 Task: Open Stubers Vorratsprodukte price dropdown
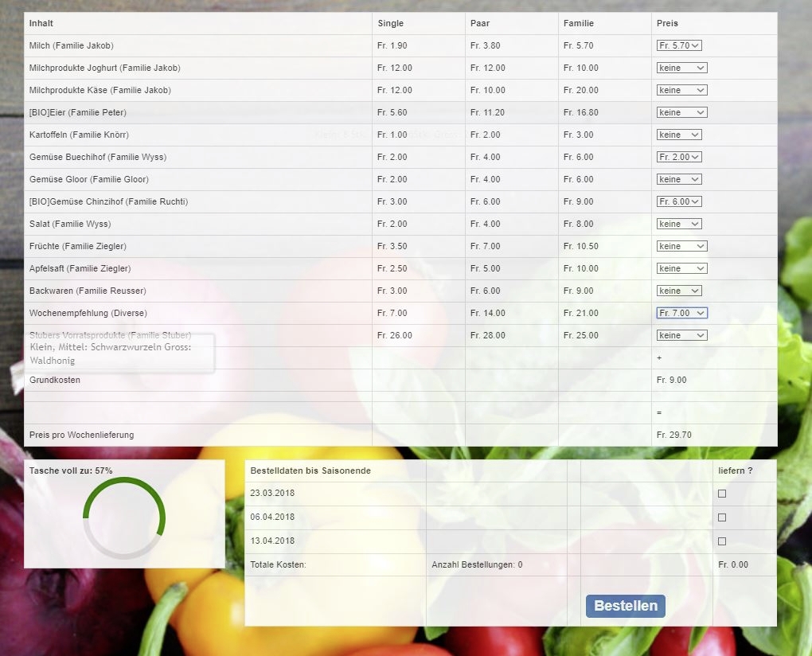coord(681,336)
